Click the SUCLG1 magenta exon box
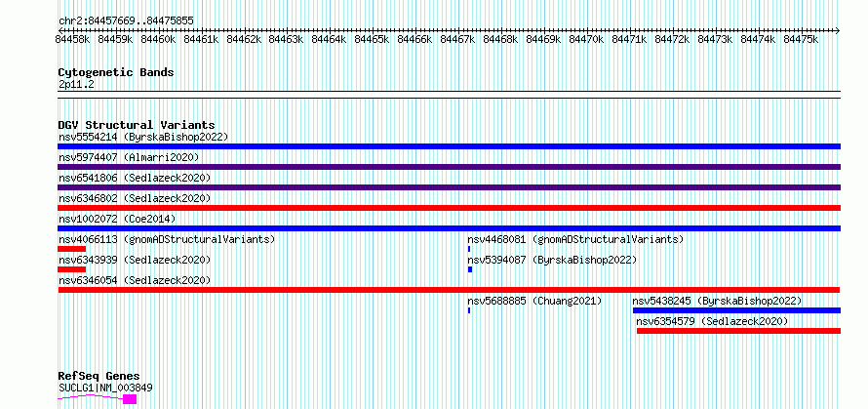Image resolution: width=868 pixels, height=409 pixels. pos(130,399)
